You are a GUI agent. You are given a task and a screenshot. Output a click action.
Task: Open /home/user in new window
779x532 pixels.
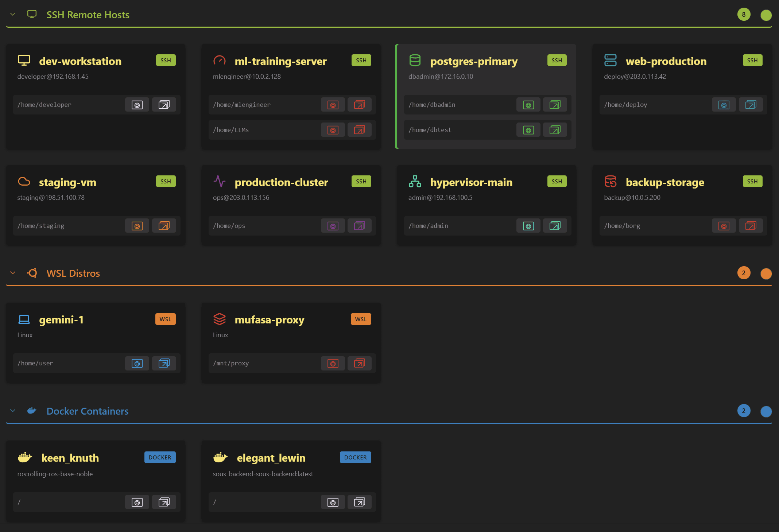[164, 364]
